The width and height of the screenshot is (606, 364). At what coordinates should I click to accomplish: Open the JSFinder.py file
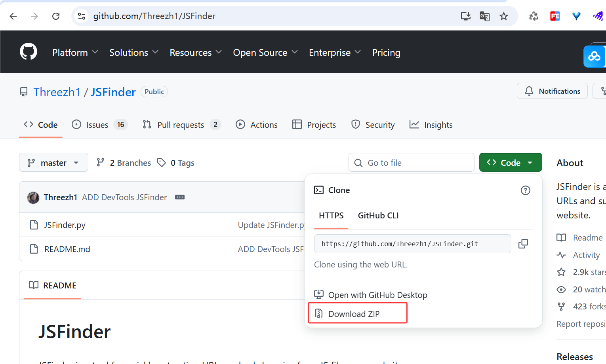tap(65, 225)
